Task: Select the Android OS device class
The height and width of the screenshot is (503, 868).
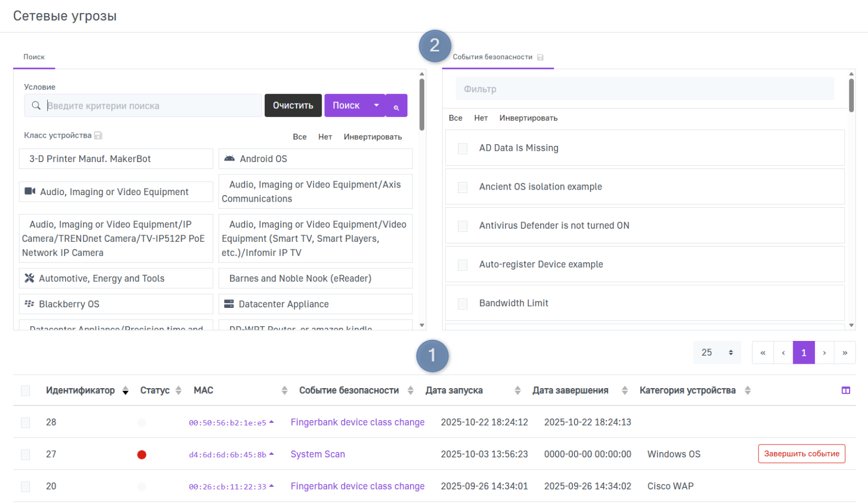Action: (315, 159)
